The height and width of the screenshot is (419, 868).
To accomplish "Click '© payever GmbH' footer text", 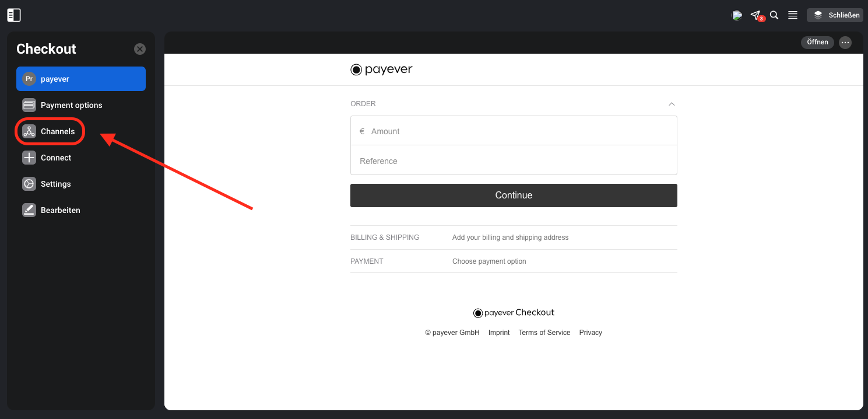I will [452, 333].
